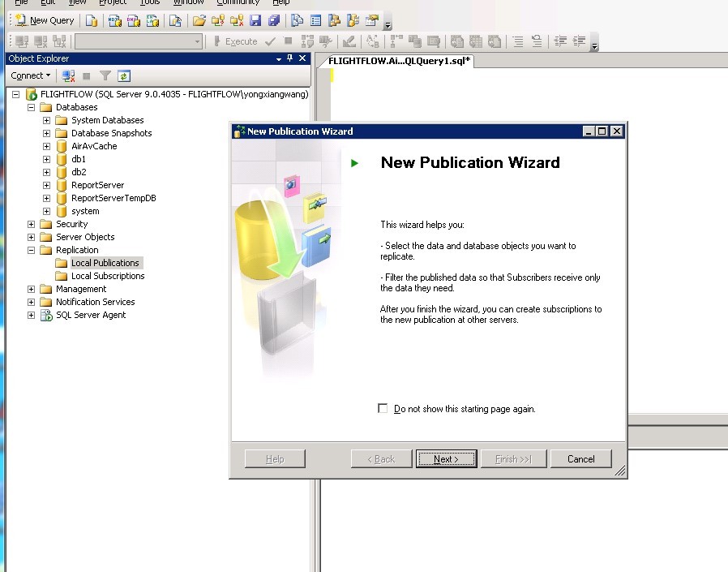
Task: Collapse the Replication tree node
Action: tap(30, 249)
